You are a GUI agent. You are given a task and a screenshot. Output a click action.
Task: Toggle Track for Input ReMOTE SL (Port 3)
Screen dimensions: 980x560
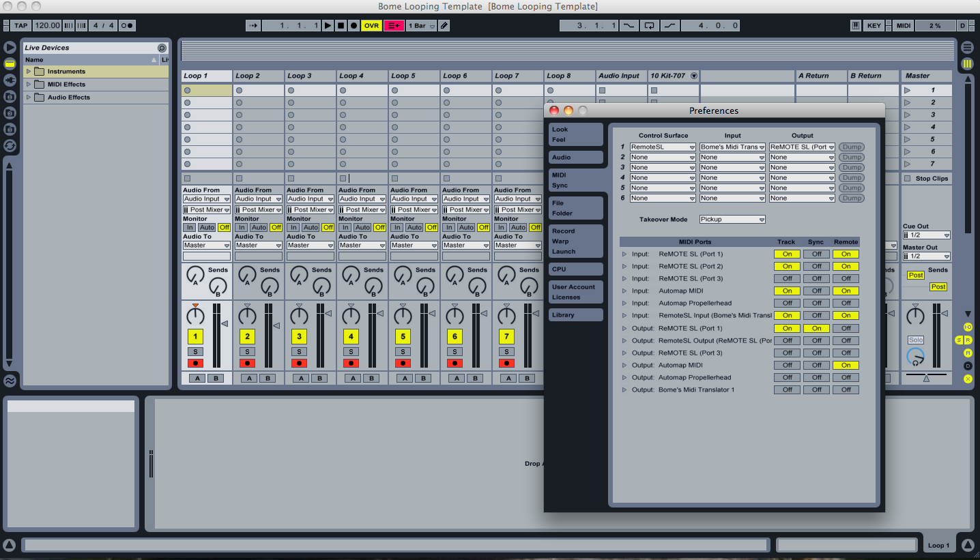tap(787, 278)
